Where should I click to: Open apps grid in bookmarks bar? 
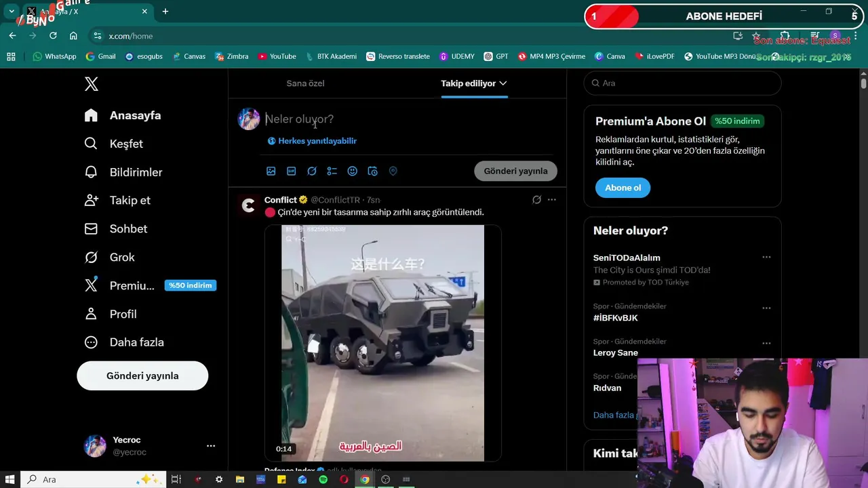click(11, 57)
